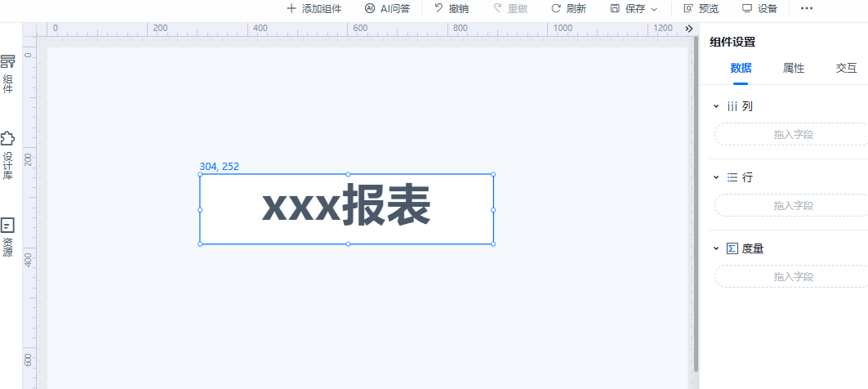Screen dimensions: 868x389
Task: Click the 保存 save disk icon
Action: point(615,8)
